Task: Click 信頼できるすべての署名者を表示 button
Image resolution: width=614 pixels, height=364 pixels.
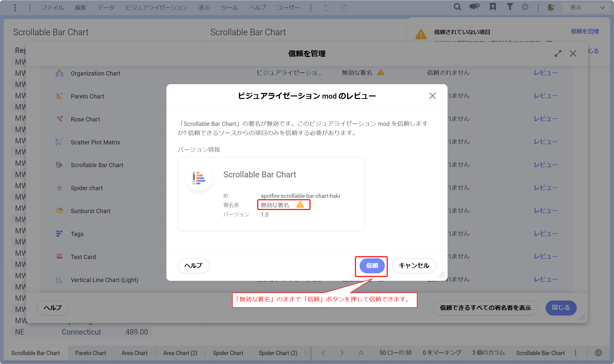Action: coord(485,308)
